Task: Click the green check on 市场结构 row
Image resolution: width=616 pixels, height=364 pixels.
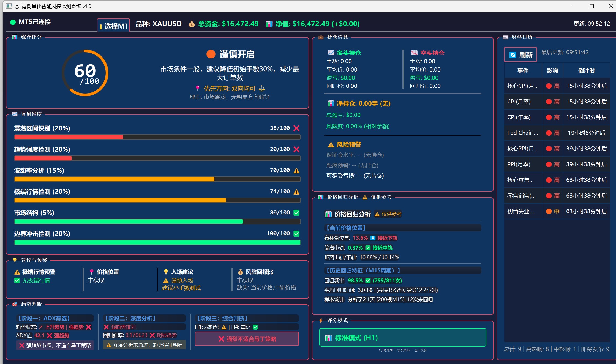Action: click(296, 213)
